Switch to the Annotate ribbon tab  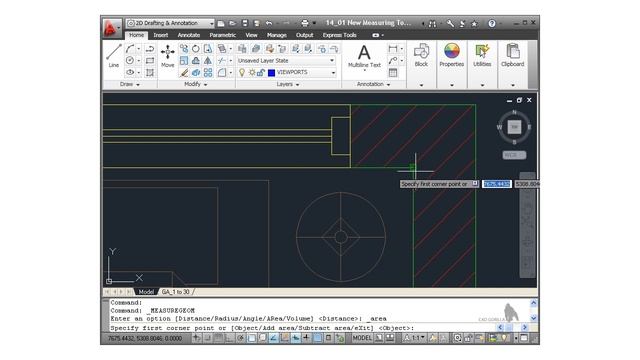tap(189, 35)
